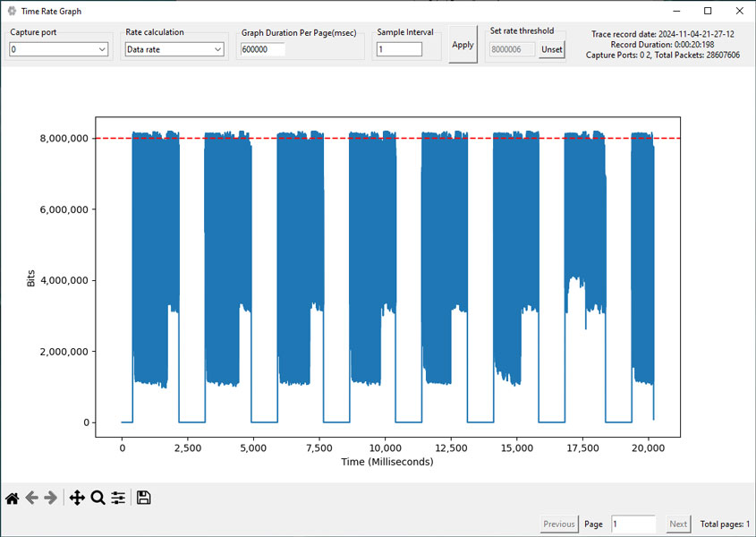The image size is (756, 537).
Task: Click the 2,500 x-axis tick label
Action: tap(188, 448)
